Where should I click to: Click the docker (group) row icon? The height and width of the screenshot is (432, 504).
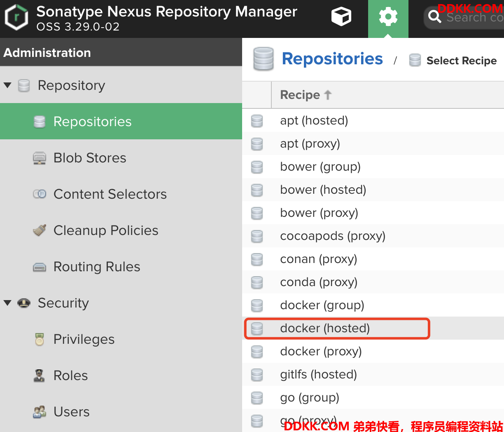[257, 305]
